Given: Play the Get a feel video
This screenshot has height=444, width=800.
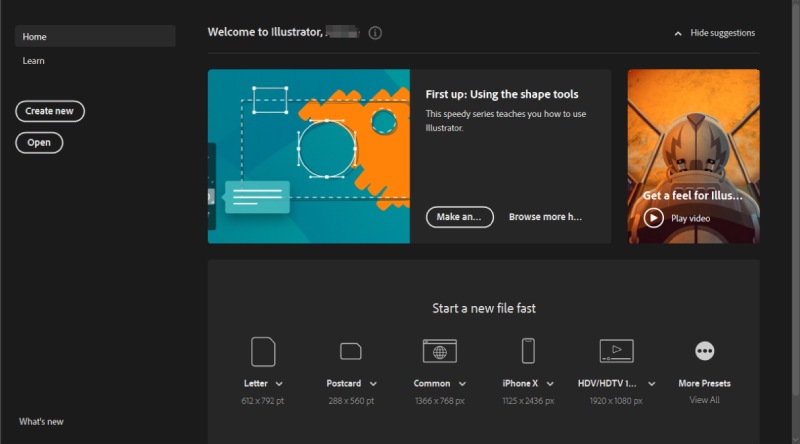Looking at the screenshot, I should tap(654, 218).
